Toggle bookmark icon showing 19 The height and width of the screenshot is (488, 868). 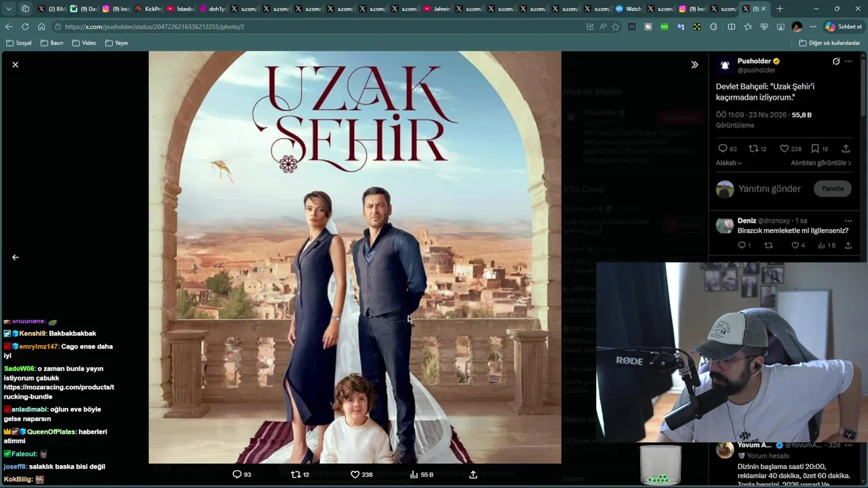820,148
